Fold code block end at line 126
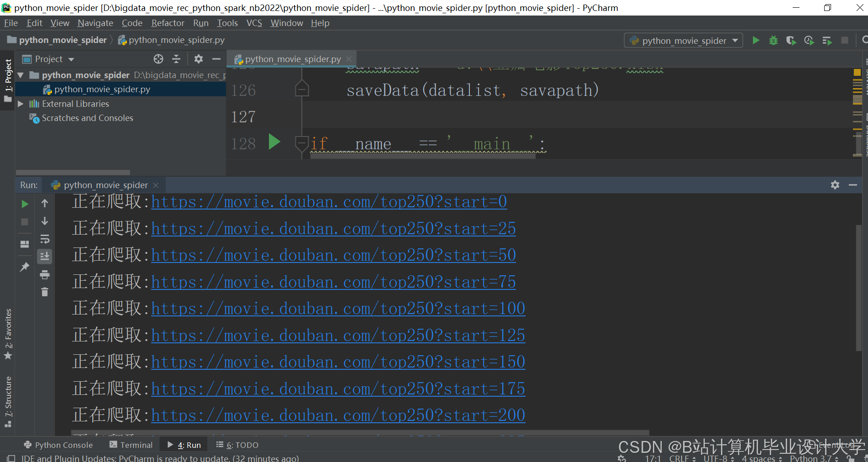Viewport: 868px width, 462px height. pos(302,89)
